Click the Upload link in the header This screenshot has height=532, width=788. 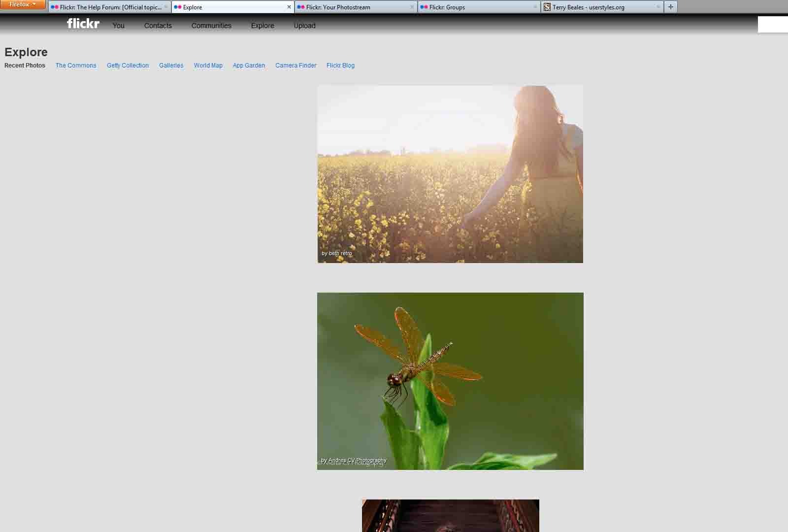[304, 26]
